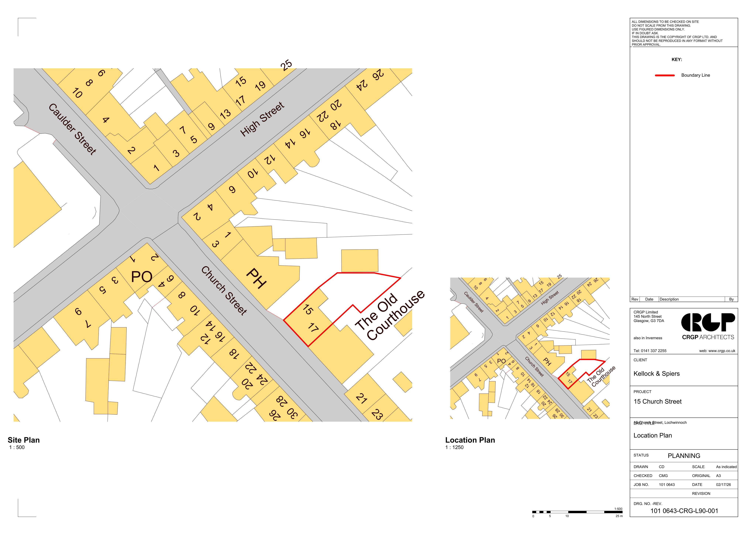Click building number 15 inside red boundary
This screenshot has height=535, width=756.
pyautogui.click(x=307, y=309)
